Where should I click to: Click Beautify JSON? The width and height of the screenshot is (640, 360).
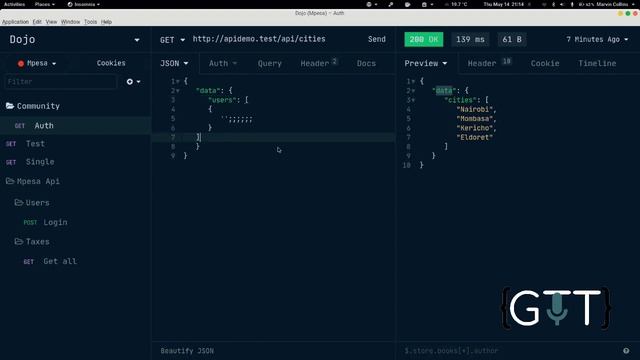pos(187,351)
